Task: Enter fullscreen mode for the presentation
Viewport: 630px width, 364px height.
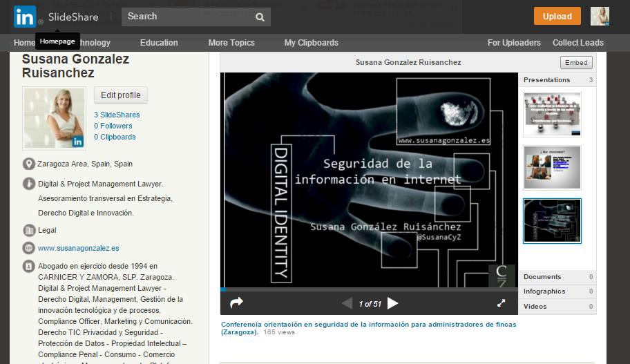Action: tap(502, 303)
